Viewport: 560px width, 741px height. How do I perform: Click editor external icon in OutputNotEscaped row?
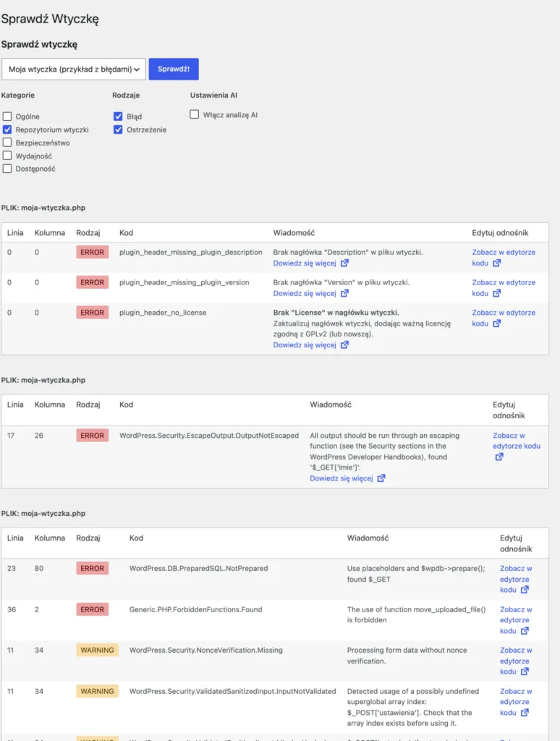499,457
